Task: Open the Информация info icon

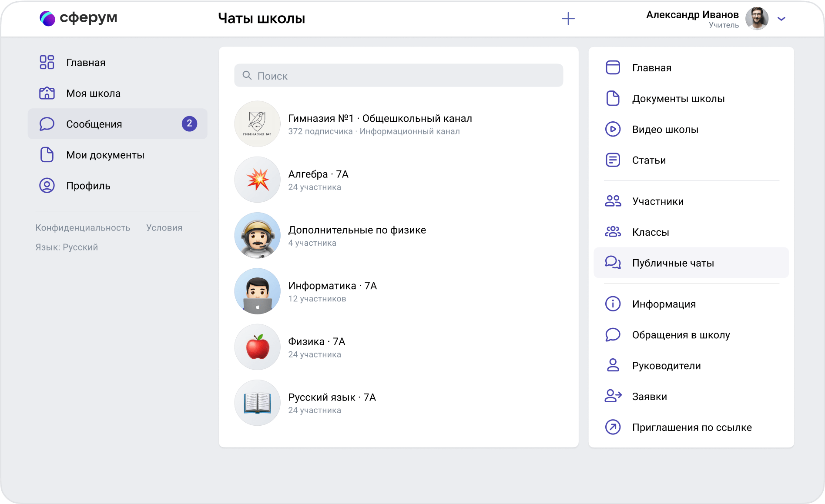Action: coord(613,304)
